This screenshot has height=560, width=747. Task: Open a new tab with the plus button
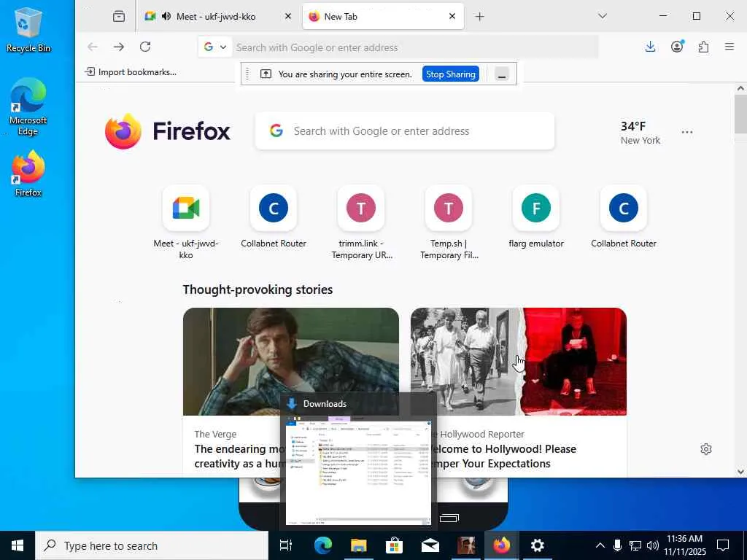[x=480, y=17]
